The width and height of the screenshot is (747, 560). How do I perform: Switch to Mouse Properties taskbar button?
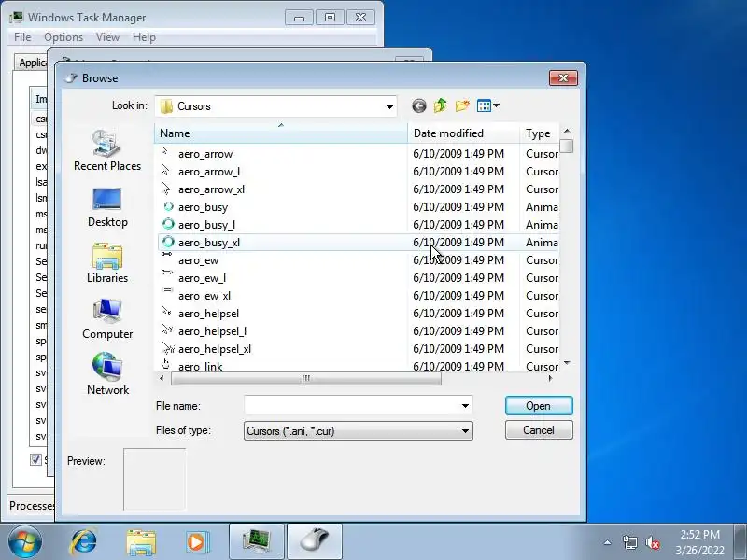coord(315,542)
